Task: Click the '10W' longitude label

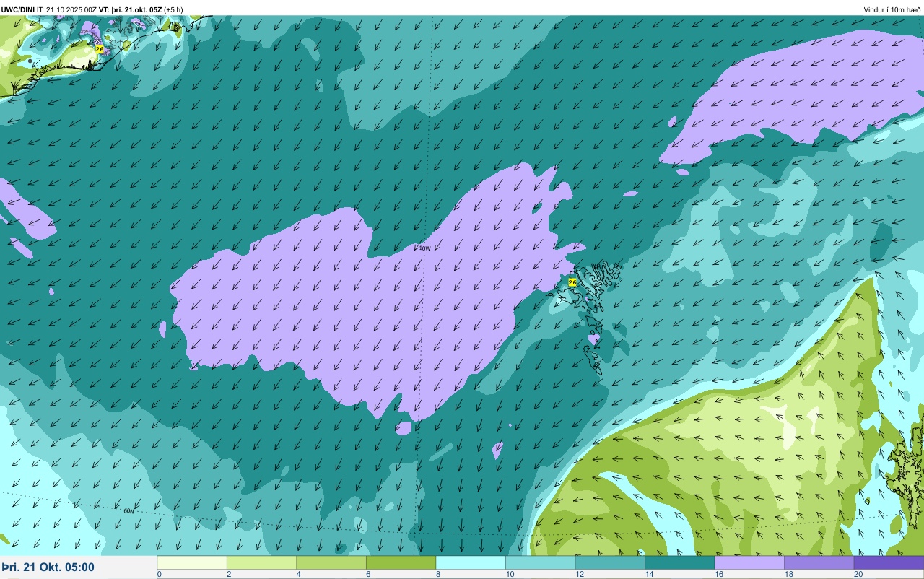Action: coord(424,248)
